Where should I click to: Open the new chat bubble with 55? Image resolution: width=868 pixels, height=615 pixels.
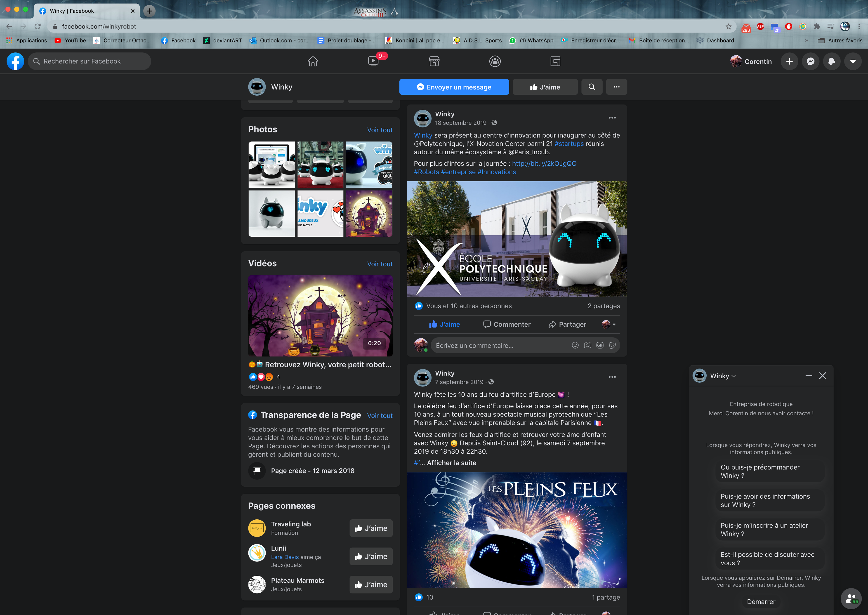coord(851,598)
